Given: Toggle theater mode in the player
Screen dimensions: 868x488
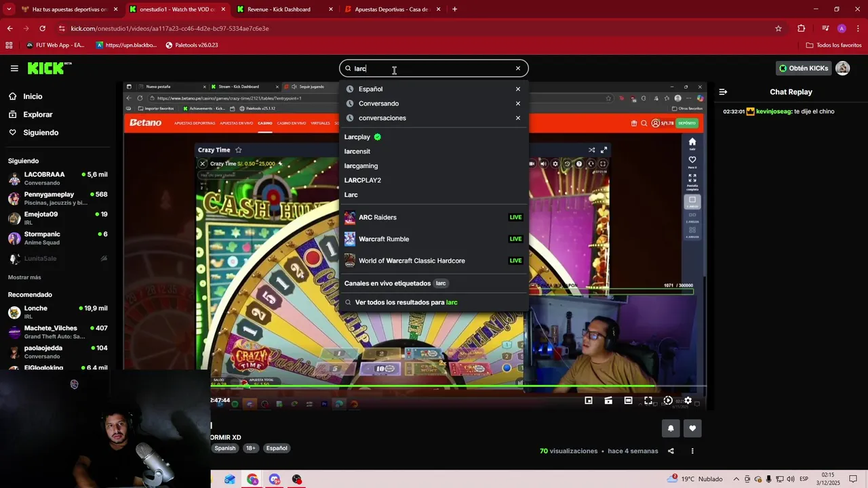Looking at the screenshot, I should coord(628,401).
